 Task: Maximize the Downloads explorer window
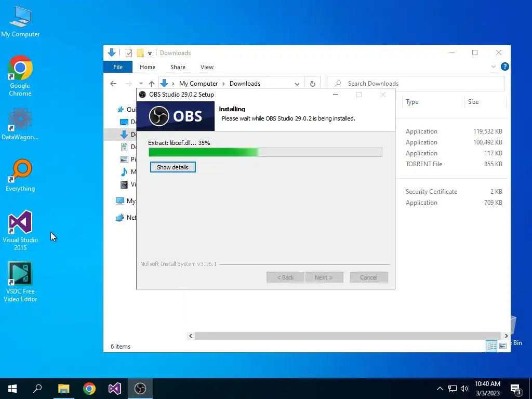pyautogui.click(x=475, y=52)
